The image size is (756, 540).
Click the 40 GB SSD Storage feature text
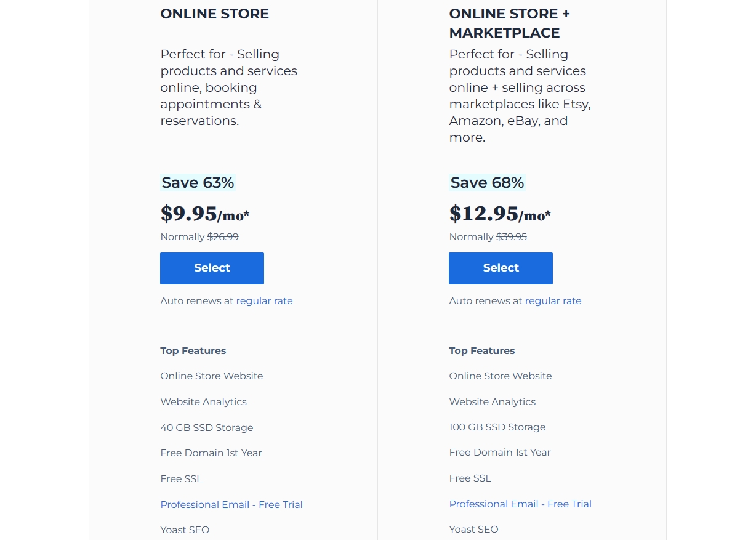point(207,427)
